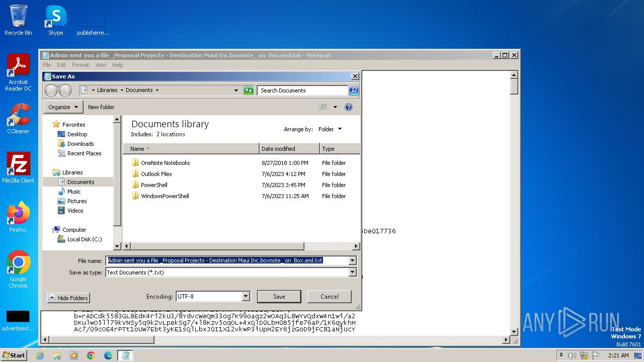Click the search magnifier icon
The width and height of the screenshot is (644, 362).
[x=354, y=90]
